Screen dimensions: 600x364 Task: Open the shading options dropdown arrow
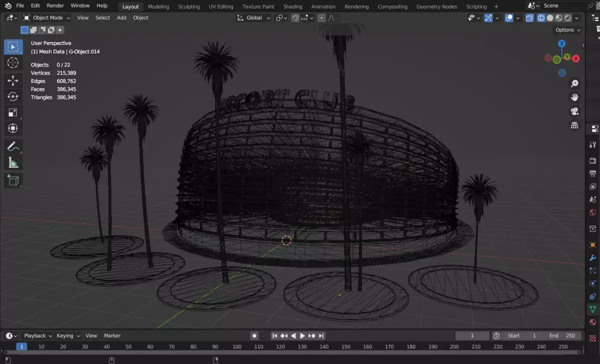tap(577, 18)
